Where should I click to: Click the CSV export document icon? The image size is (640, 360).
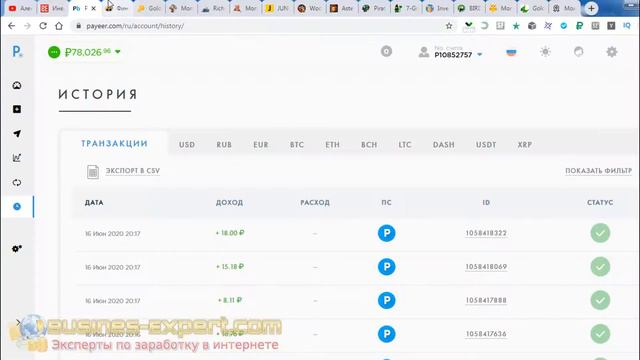click(93, 172)
